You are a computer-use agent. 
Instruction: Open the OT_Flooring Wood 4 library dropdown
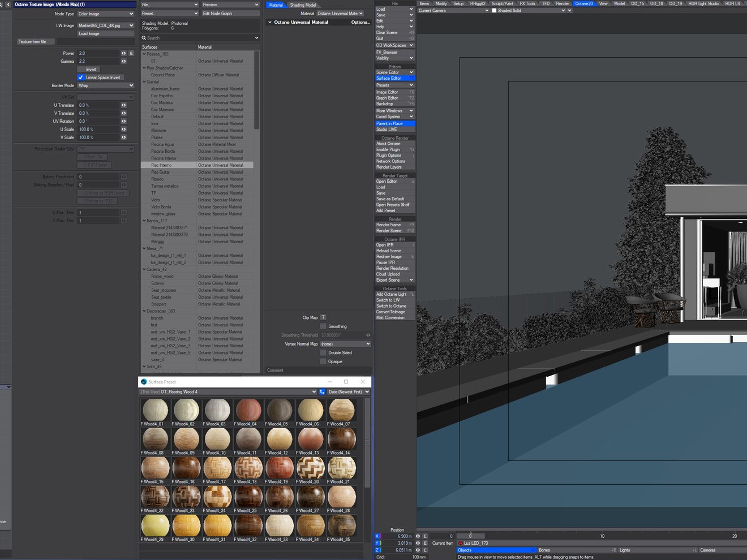coord(228,391)
